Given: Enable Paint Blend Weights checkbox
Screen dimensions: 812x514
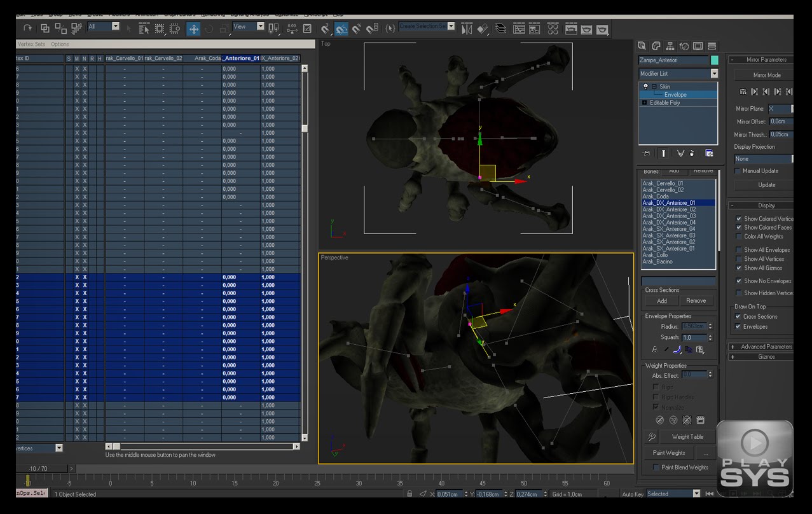Looking at the screenshot, I should click(656, 467).
